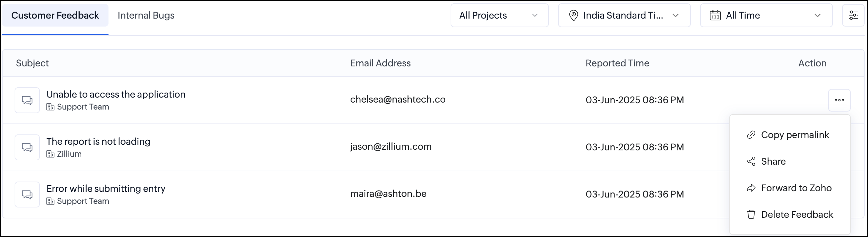Choose Forward to Zoho option

pyautogui.click(x=796, y=188)
